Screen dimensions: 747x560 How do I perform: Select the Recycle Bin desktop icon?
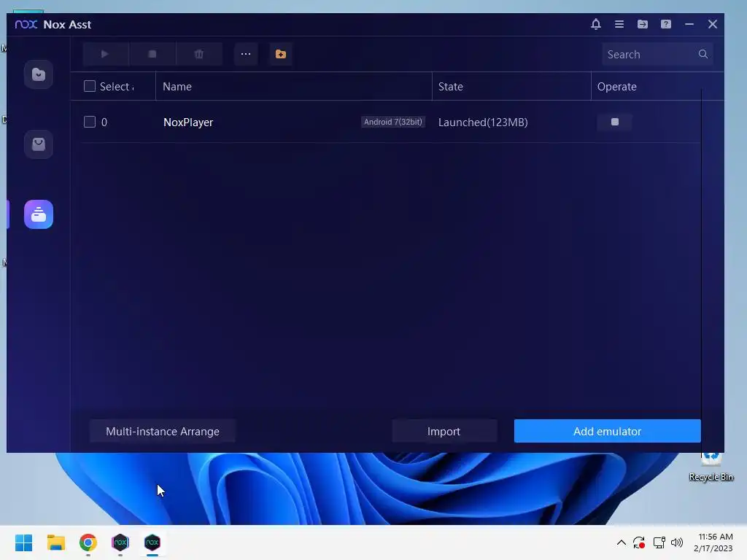(x=711, y=467)
